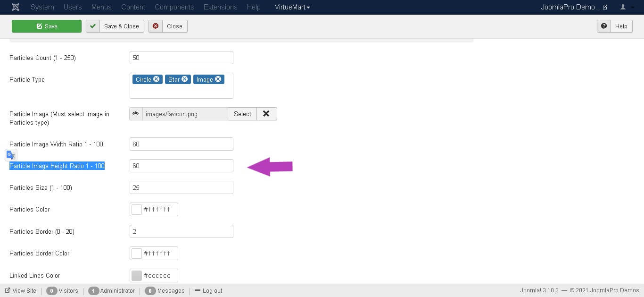Click the Log out link
Viewport: 644px width, 297px height.
click(x=208, y=291)
